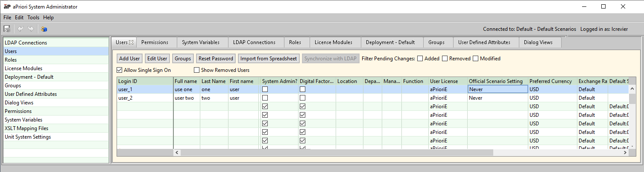Select XSLT Mapping Files in left sidebar
This screenshot has width=644, height=172.
[x=56, y=128]
